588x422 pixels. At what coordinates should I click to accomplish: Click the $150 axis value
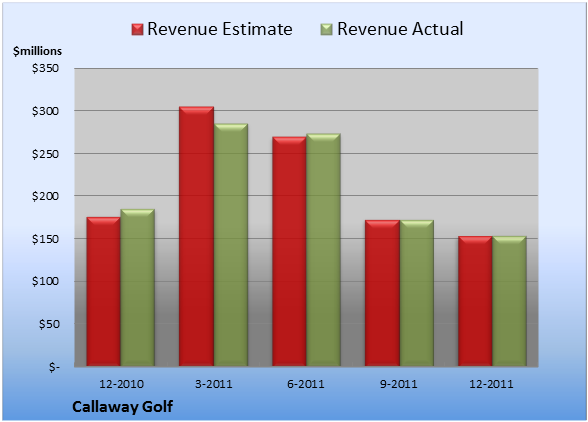coord(45,239)
